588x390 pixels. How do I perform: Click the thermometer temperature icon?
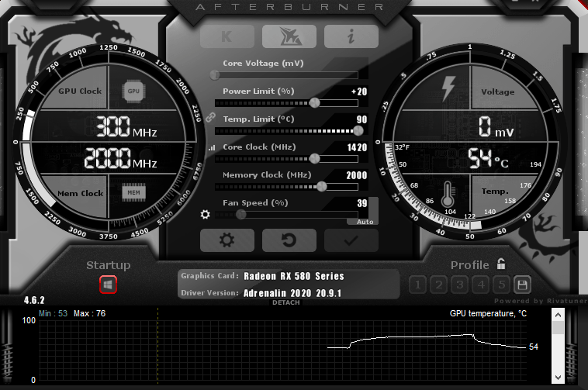tap(448, 195)
